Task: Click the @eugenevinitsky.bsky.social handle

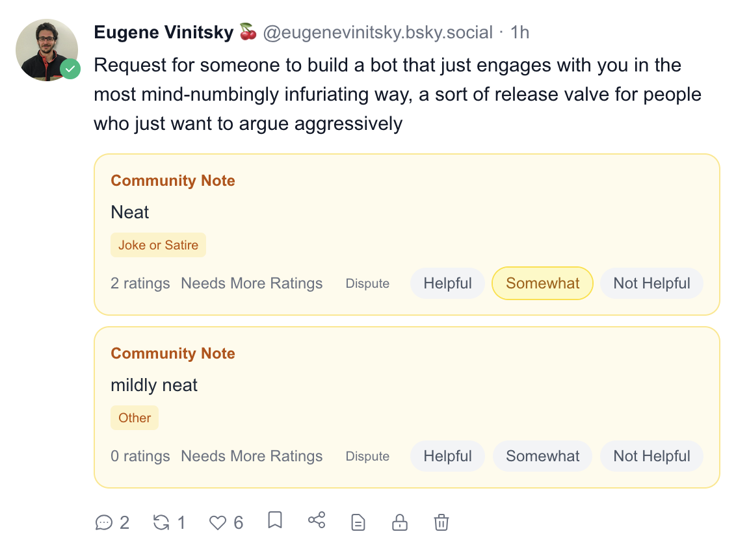Action: (x=377, y=32)
